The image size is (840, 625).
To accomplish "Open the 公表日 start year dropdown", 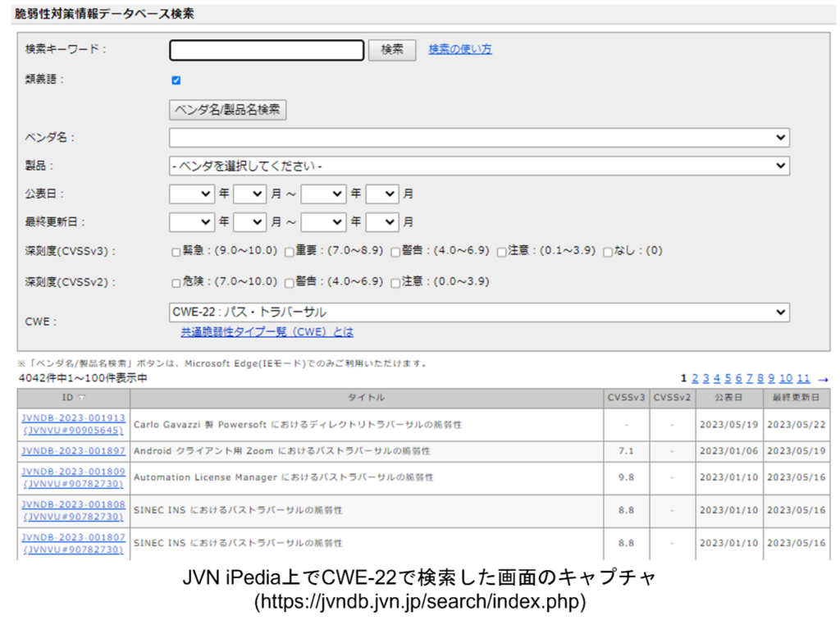I will (192, 194).
